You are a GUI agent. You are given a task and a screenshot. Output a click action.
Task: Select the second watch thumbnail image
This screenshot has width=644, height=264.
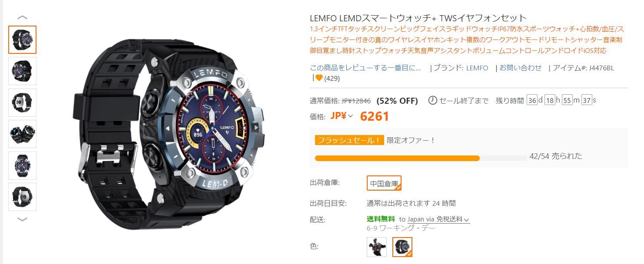(22, 71)
